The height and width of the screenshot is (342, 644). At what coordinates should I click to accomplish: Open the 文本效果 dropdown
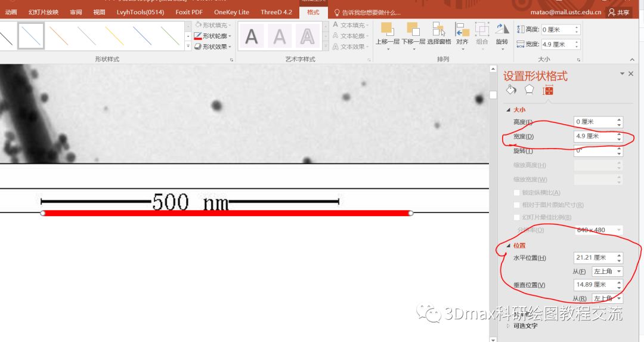[351, 47]
